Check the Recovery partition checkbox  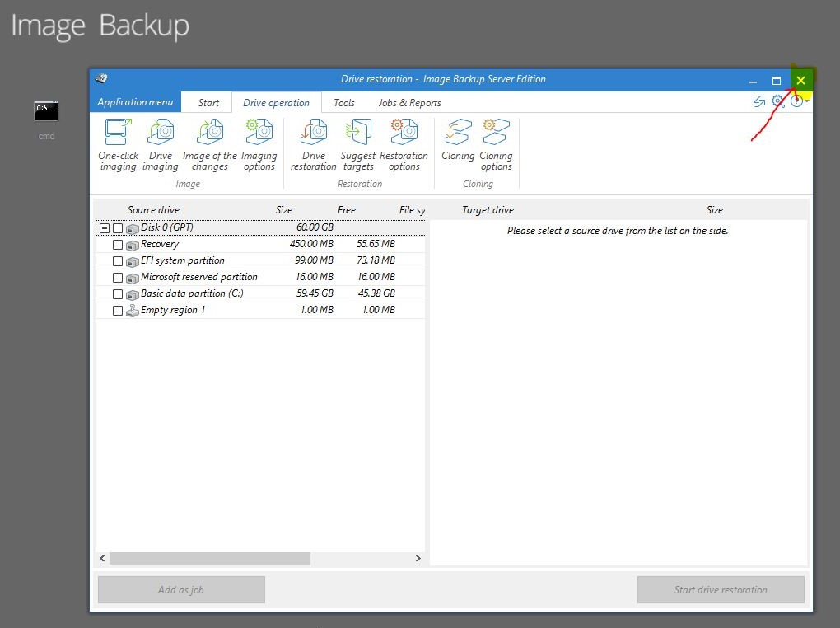[x=118, y=245]
